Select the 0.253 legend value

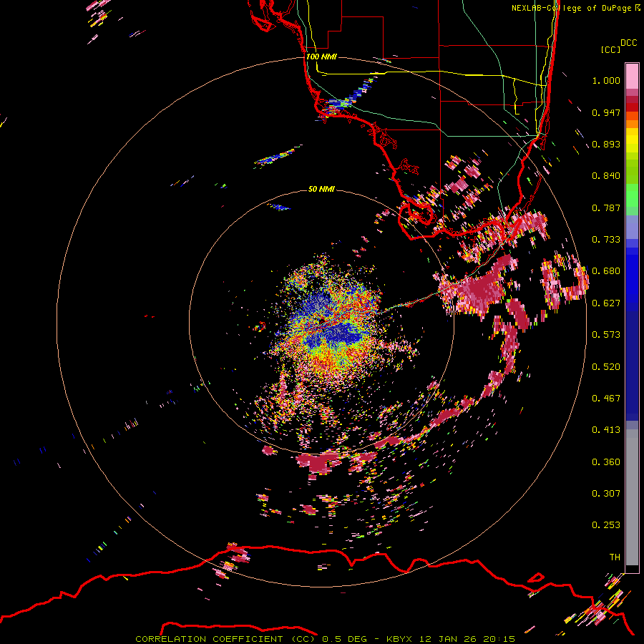tap(606, 525)
